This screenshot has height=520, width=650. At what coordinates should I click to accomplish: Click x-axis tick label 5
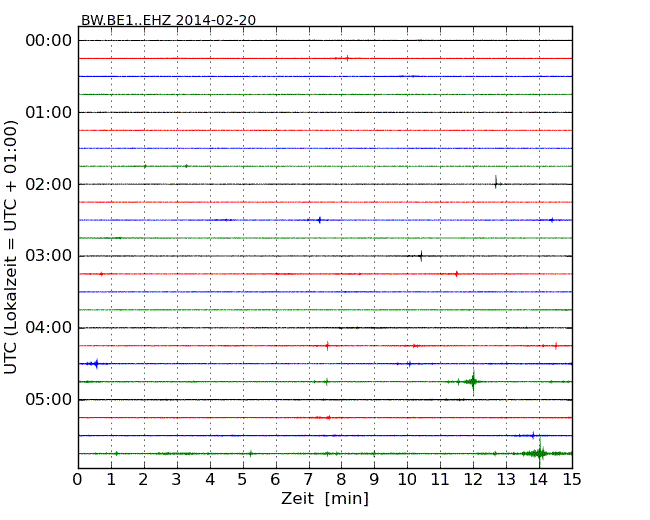coord(243,479)
